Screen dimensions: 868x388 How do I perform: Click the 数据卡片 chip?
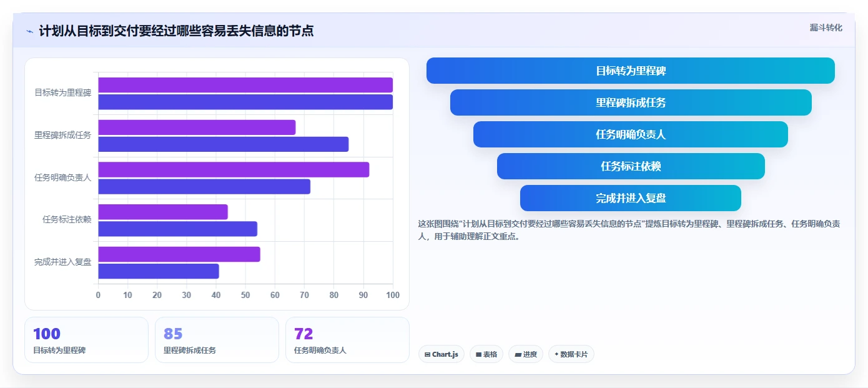(571, 354)
